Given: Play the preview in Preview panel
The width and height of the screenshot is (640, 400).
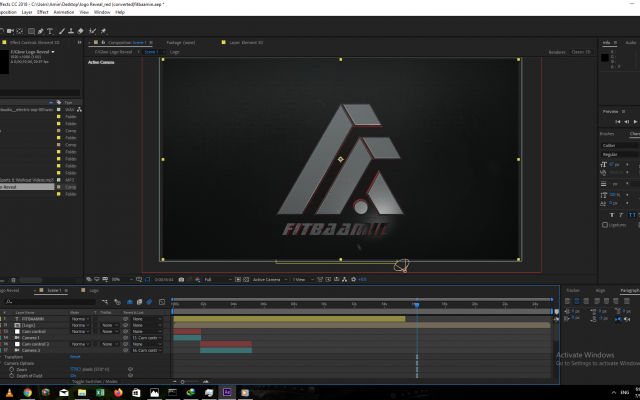Looking at the screenshot, I should point(635,122).
